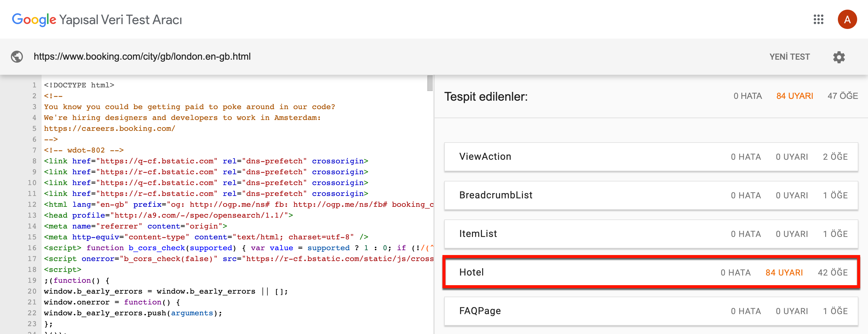This screenshot has height=334, width=868.
Task: Open the account avatar labeled A
Action: point(847,20)
